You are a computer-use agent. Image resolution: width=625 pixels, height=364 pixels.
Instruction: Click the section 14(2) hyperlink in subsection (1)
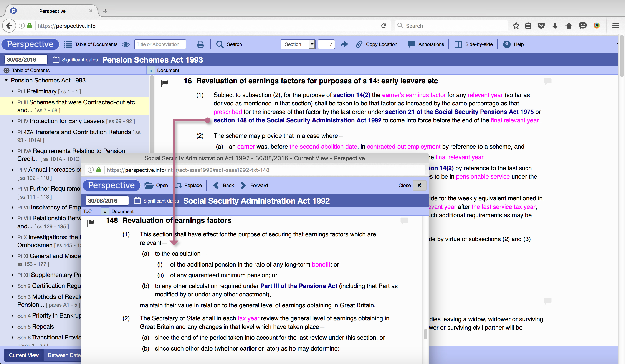click(351, 95)
